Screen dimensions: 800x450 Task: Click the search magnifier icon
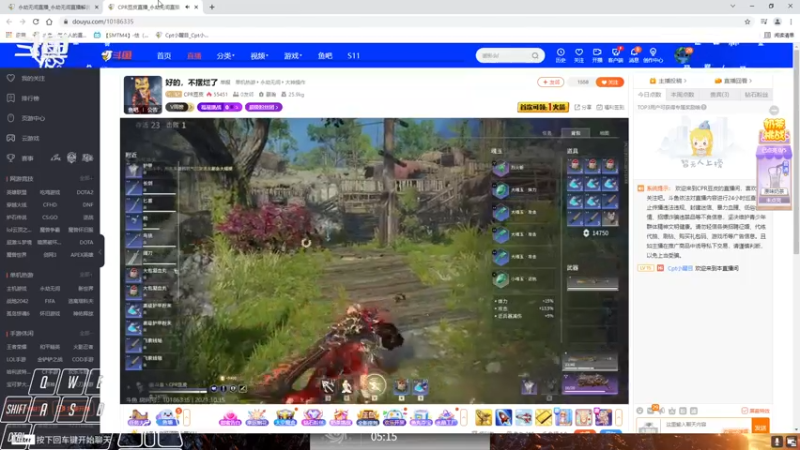pyautogui.click(x=535, y=56)
